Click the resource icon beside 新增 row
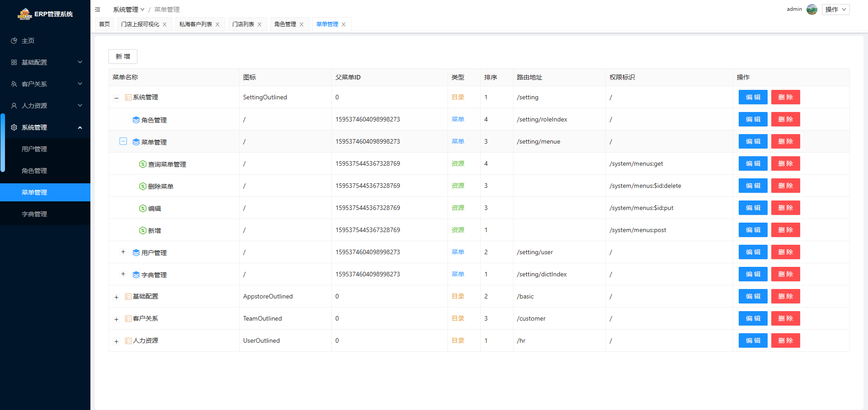Viewport: 868px width, 410px height. pos(143,230)
